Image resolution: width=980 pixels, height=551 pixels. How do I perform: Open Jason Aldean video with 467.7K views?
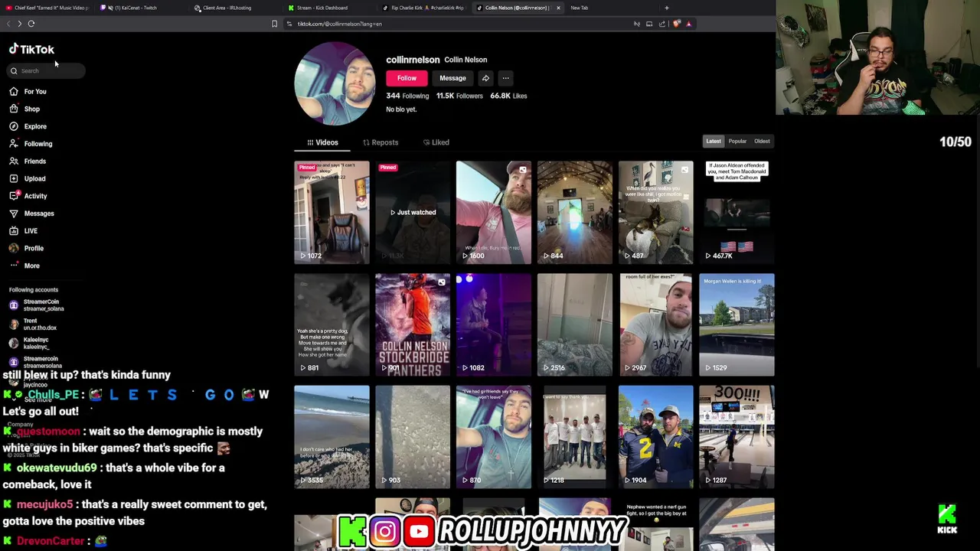pyautogui.click(x=737, y=212)
